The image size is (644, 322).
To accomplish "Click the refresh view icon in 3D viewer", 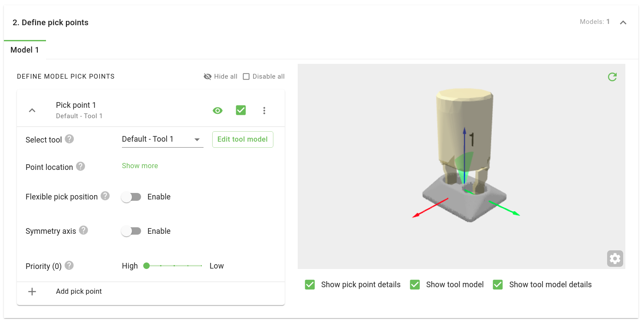I will click(612, 77).
